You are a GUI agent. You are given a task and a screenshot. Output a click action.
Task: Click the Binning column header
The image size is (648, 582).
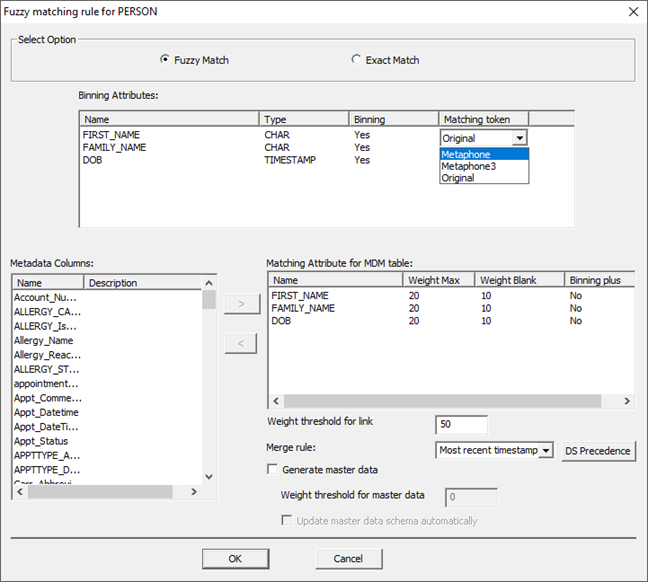tap(394, 119)
